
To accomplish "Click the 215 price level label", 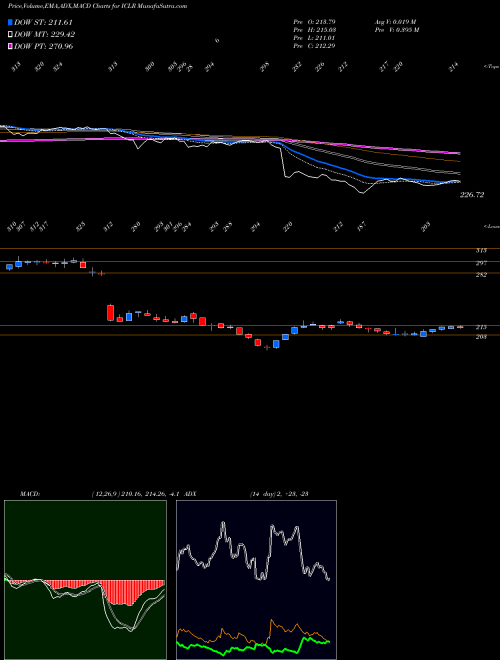I will (481, 327).
